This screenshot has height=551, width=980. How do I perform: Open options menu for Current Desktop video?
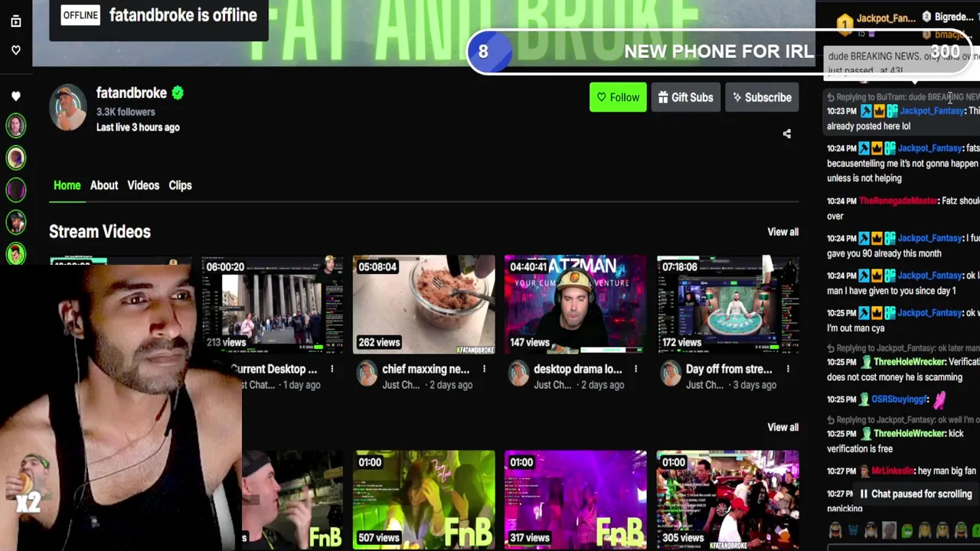point(332,369)
